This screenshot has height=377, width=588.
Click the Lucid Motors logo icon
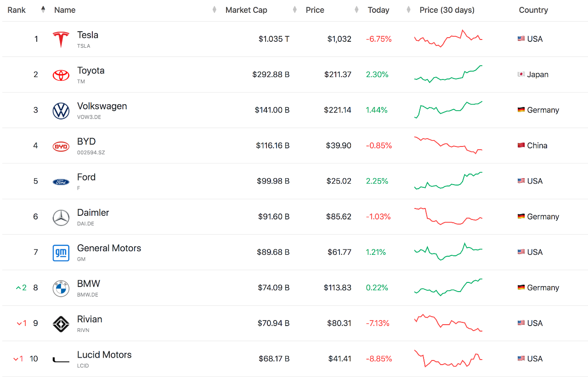click(61, 360)
